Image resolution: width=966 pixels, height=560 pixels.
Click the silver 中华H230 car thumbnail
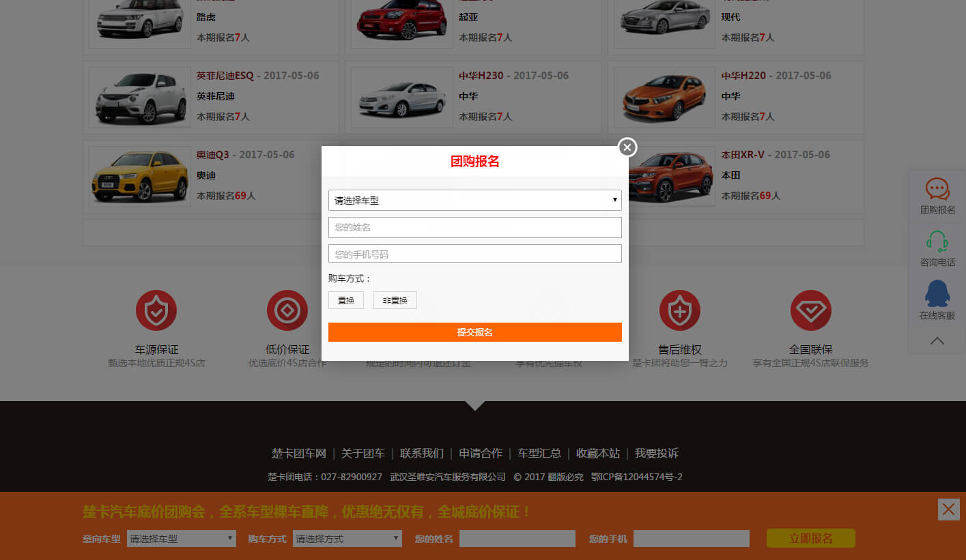pyautogui.click(x=402, y=98)
